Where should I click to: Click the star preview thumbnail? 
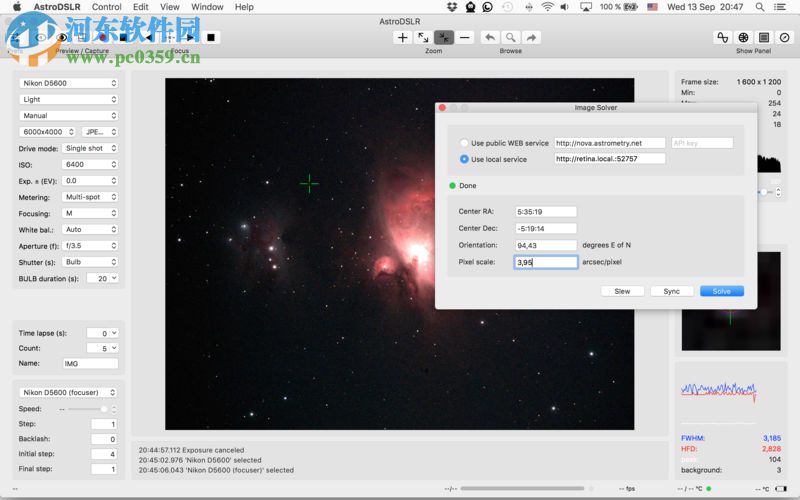[731, 301]
